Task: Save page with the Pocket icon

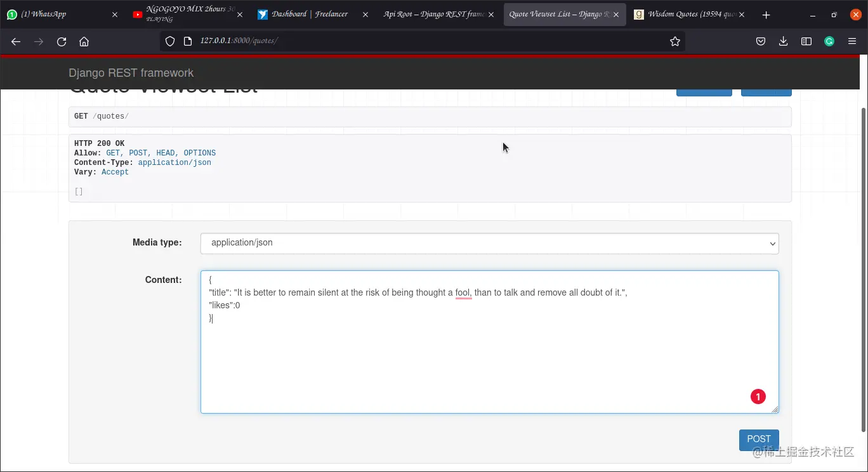Action: tap(761, 41)
